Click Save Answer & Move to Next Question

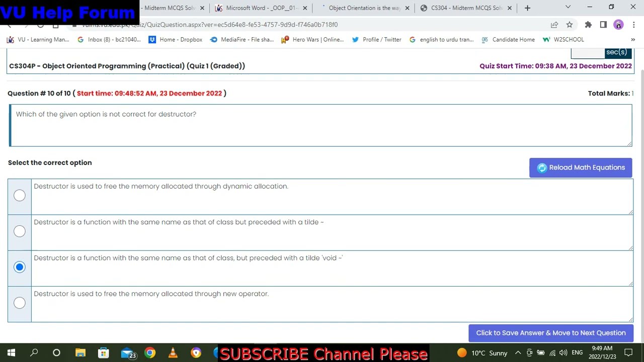click(551, 333)
